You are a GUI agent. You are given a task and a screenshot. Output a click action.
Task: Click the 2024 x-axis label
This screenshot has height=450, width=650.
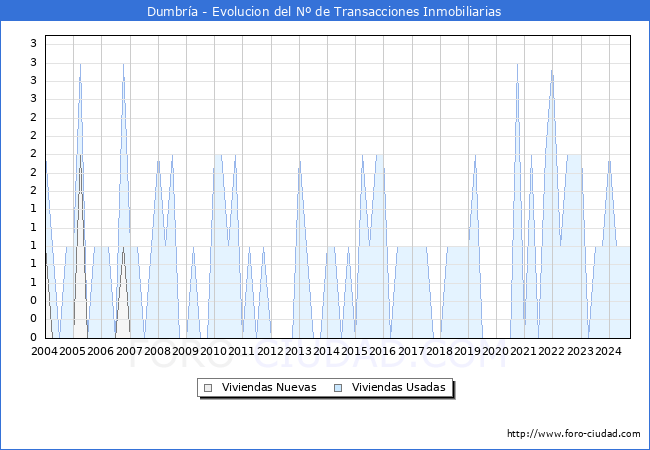608,351
